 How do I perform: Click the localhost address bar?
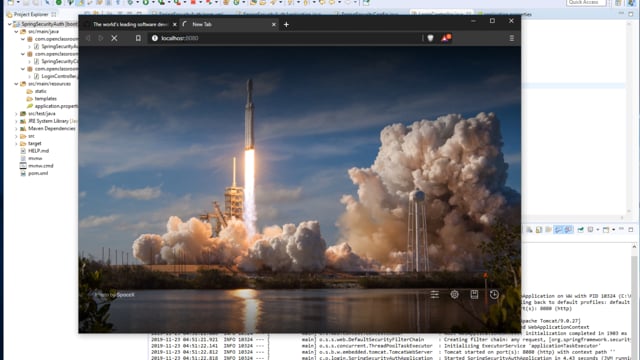coord(286,38)
